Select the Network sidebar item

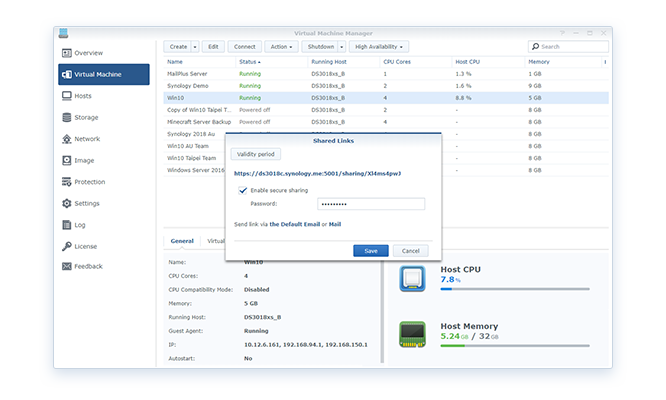[104, 139]
